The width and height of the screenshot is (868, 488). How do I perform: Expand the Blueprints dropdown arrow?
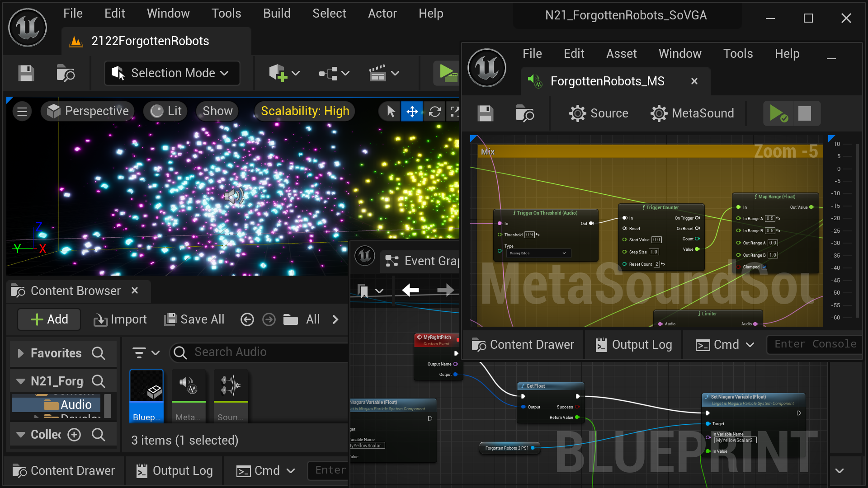click(x=345, y=73)
